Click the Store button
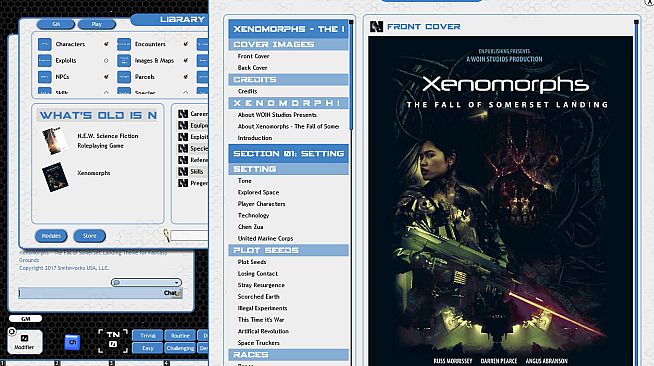The height and width of the screenshot is (366, 654). tap(89, 236)
